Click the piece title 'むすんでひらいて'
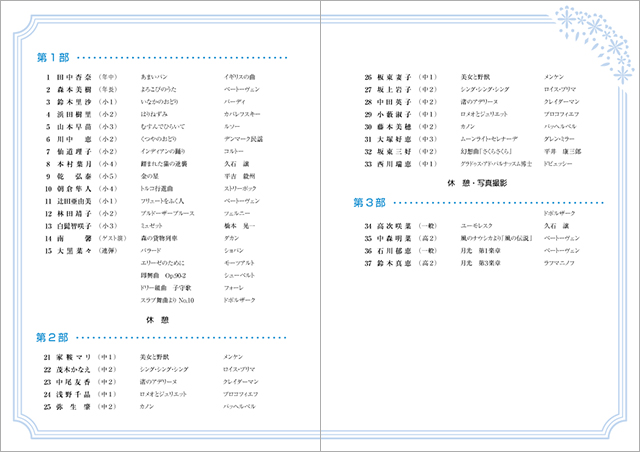640x452 pixels. click(162, 127)
